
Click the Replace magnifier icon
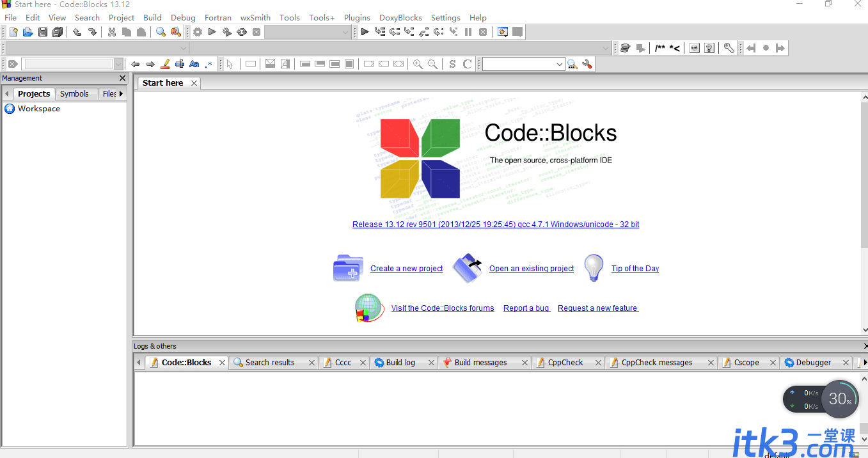pyautogui.click(x=176, y=32)
